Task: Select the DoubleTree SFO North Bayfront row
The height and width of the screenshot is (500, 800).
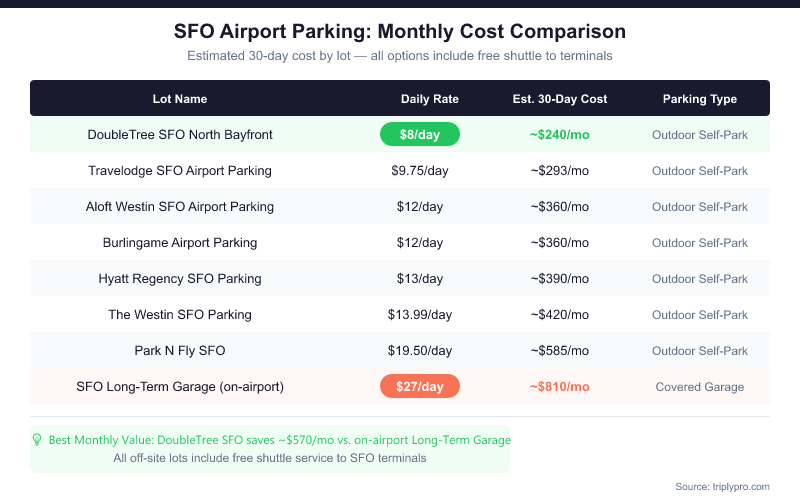Action: 180,134
